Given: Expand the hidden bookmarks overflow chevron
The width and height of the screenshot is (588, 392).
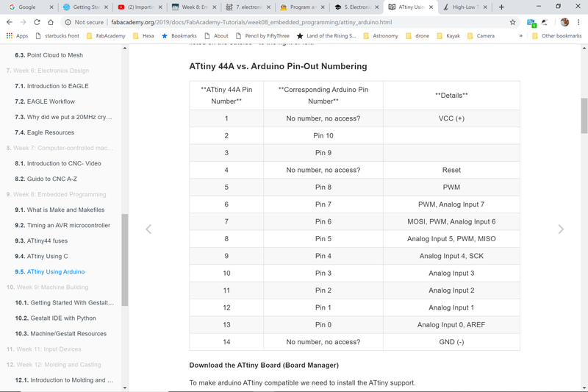Looking at the screenshot, I should (521, 35).
